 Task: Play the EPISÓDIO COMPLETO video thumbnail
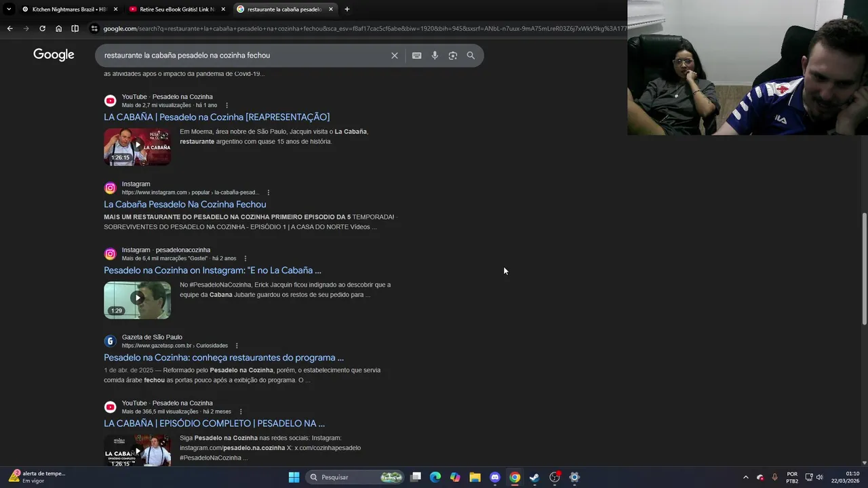tap(137, 450)
